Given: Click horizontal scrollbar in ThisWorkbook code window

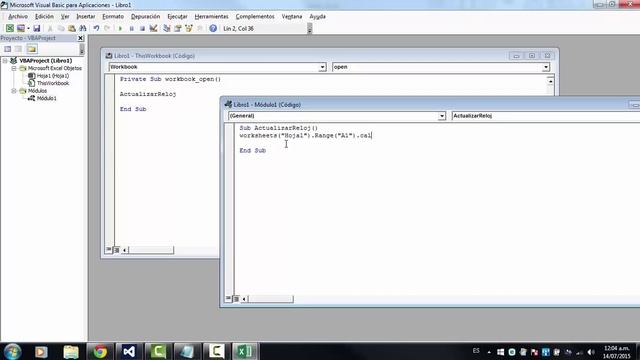Looking at the screenshot, I should pos(150,249).
